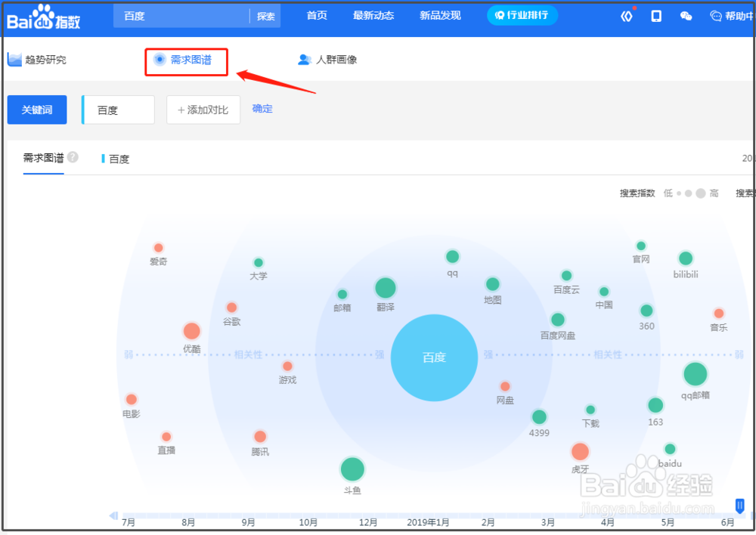Select the 斗鱼 bubble
The height and width of the screenshot is (535, 756).
click(352, 469)
